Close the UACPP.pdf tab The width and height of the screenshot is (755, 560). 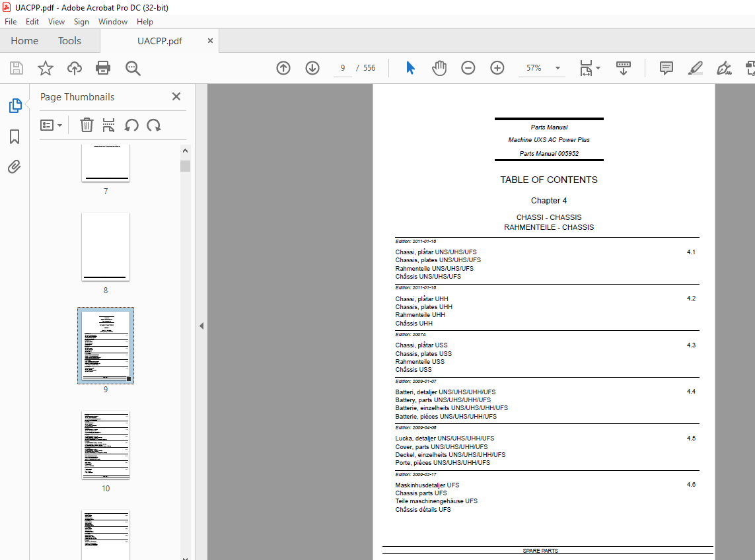(x=210, y=41)
